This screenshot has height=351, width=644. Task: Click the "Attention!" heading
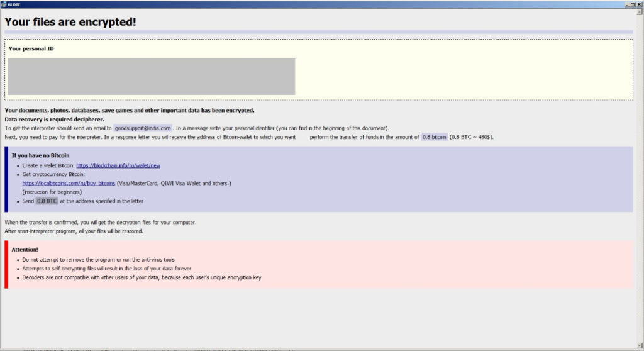[x=25, y=250]
